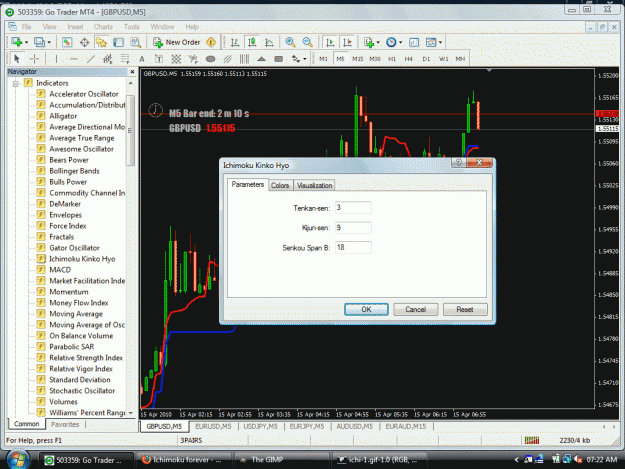The image size is (625, 469).
Task: Click the OK button
Action: [x=366, y=309]
